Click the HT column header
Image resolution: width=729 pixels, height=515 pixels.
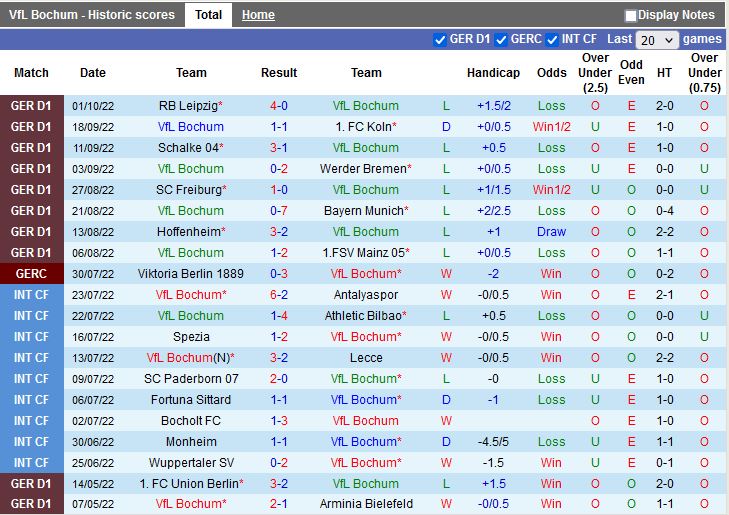[664, 73]
